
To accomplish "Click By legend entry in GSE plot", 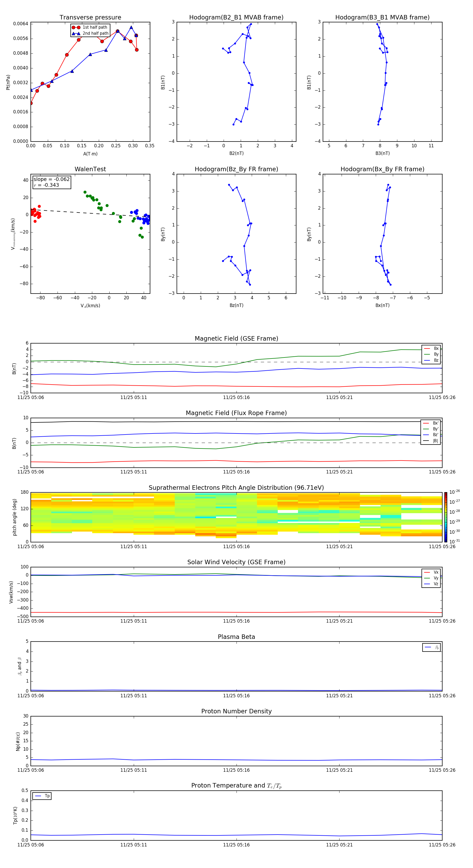I will (x=431, y=354).
